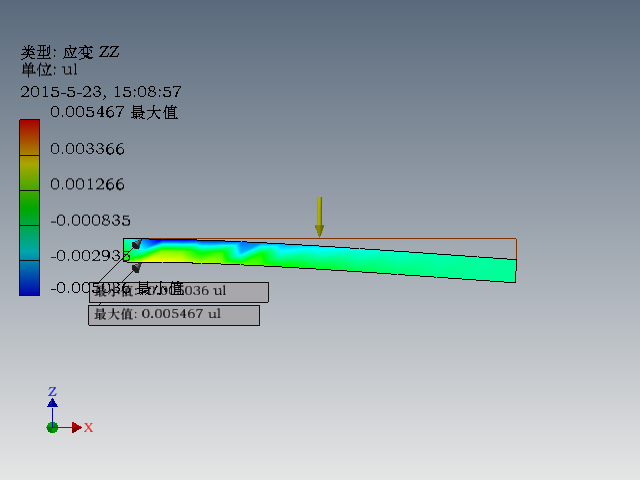
Task: Click the lower probe marker below beam
Action: tap(137, 268)
